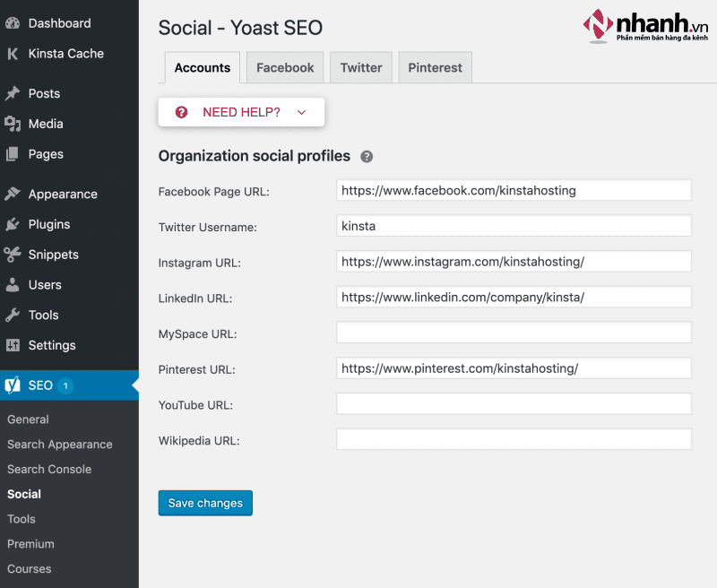The width and height of the screenshot is (717, 588).
Task: Open the Tools wrench icon
Action: (14, 315)
